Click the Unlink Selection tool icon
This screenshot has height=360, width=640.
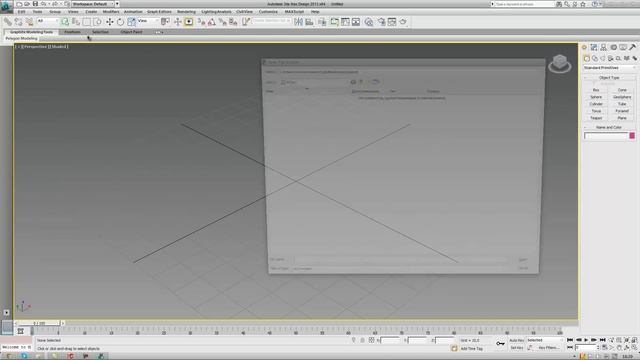point(18,22)
